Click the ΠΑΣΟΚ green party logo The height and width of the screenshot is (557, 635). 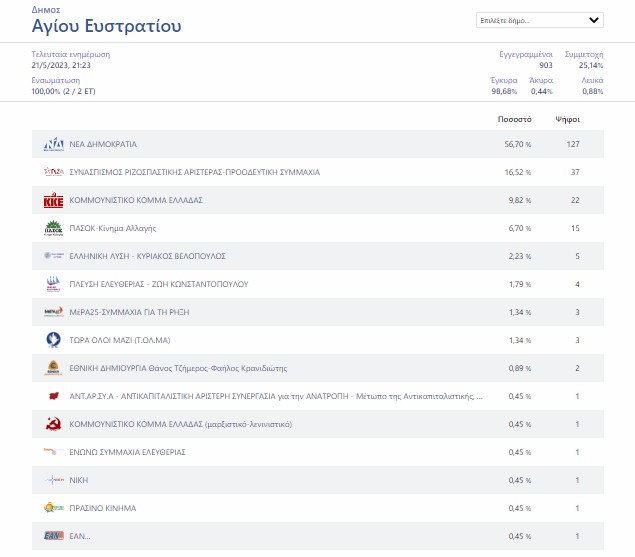pos(53,228)
